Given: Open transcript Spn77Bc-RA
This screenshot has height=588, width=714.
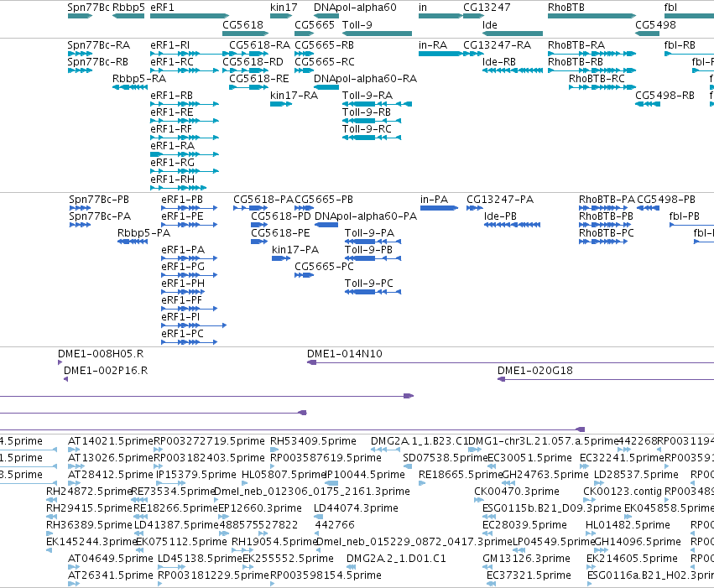Looking at the screenshot, I should pos(99,45).
